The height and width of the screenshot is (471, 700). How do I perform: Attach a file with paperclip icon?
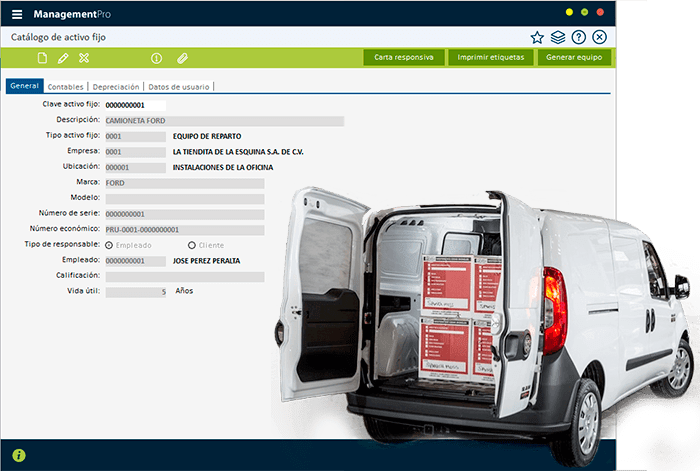(182, 58)
